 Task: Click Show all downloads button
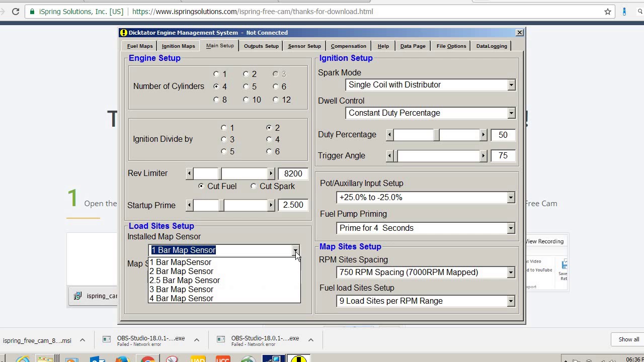[628, 339]
